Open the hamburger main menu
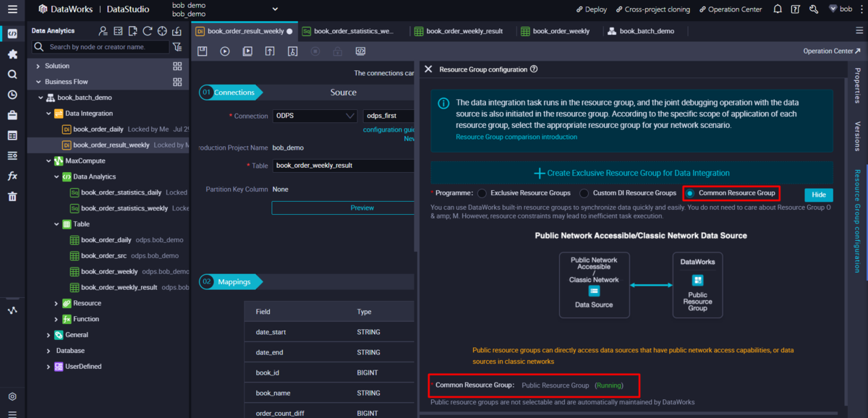The height and width of the screenshot is (418, 868). point(12,9)
